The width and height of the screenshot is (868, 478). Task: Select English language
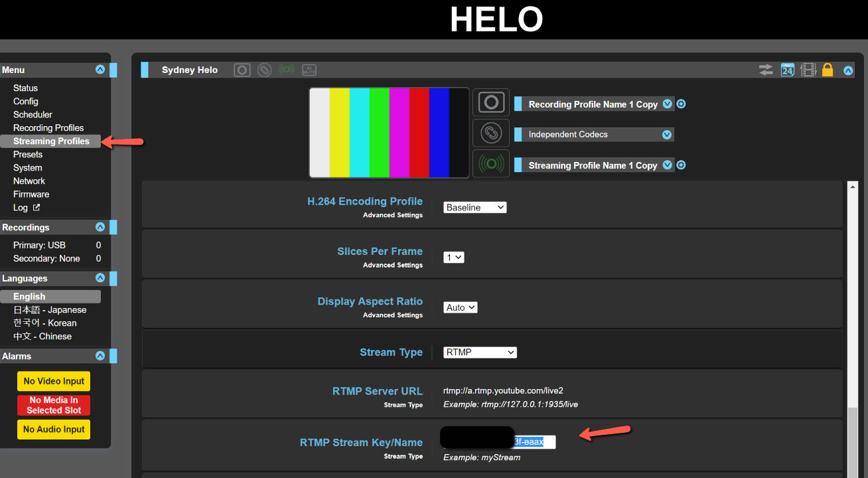[x=50, y=296]
